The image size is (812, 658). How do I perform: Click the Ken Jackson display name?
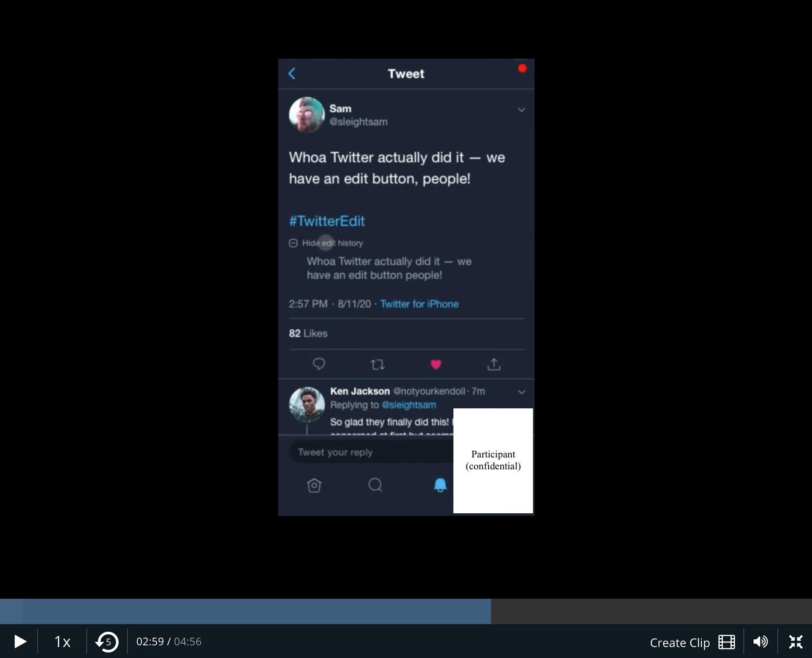click(360, 391)
